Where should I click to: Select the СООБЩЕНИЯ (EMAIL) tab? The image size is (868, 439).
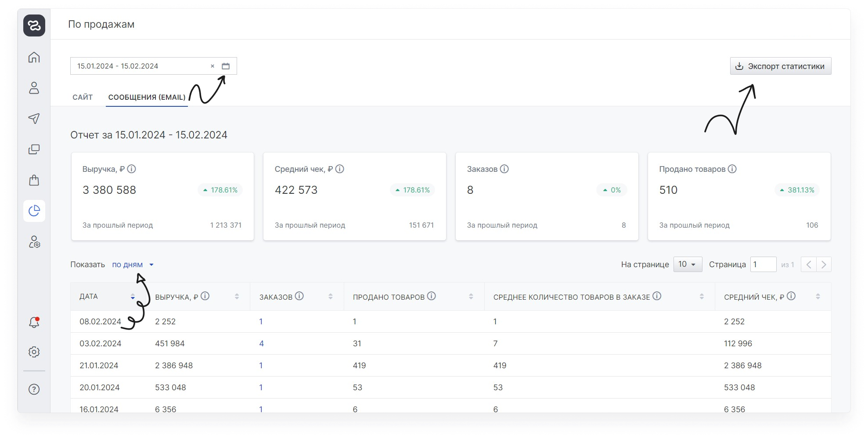(147, 97)
